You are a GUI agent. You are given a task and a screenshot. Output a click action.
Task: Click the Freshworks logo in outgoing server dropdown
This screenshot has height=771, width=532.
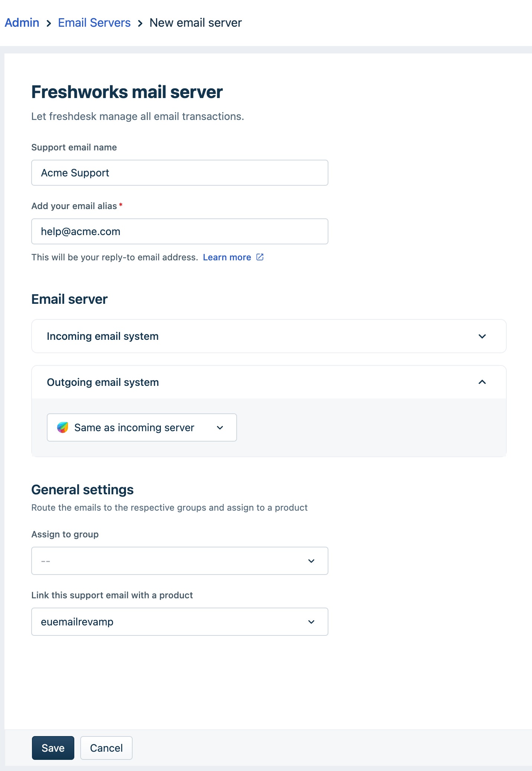pyautogui.click(x=62, y=427)
